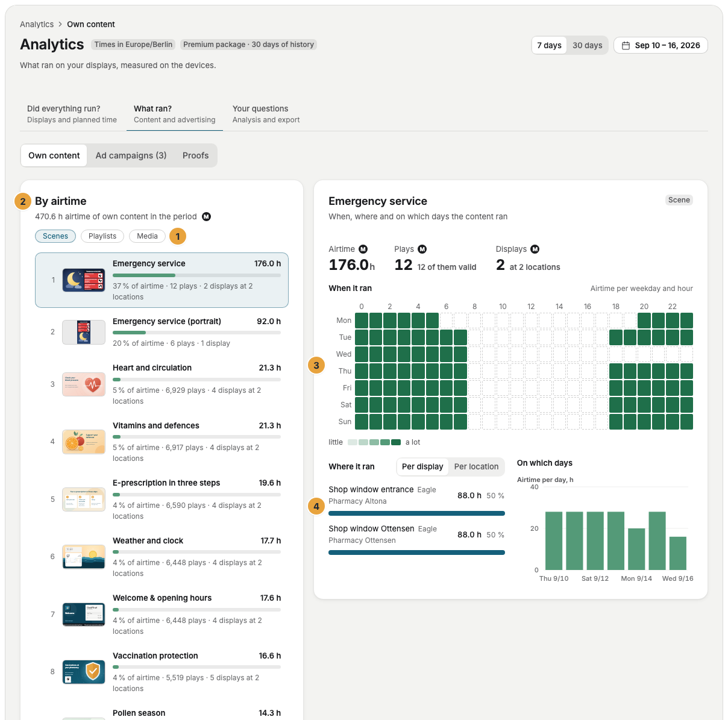Show where it ran Per display
The image size is (728, 720).
pyautogui.click(x=422, y=466)
